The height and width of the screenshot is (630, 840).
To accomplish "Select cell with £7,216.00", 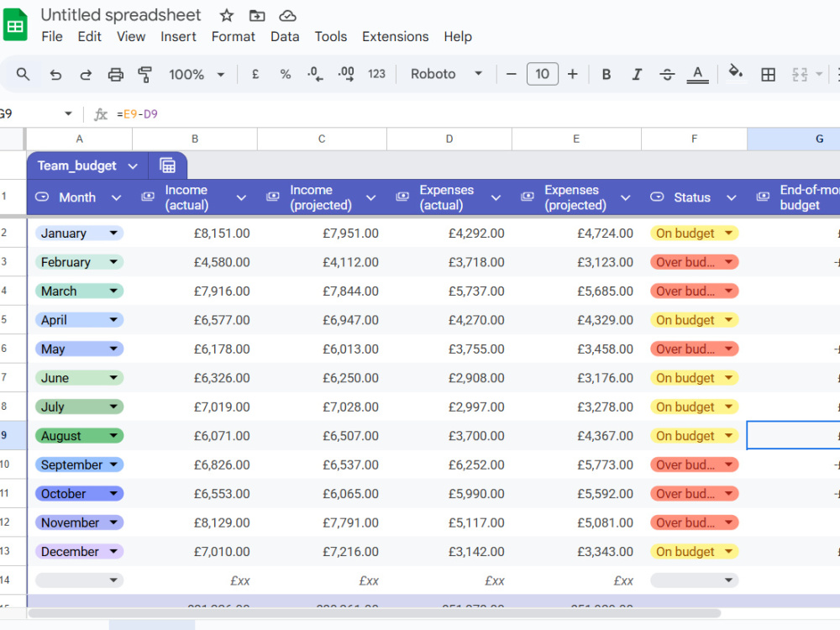I will coord(322,551).
